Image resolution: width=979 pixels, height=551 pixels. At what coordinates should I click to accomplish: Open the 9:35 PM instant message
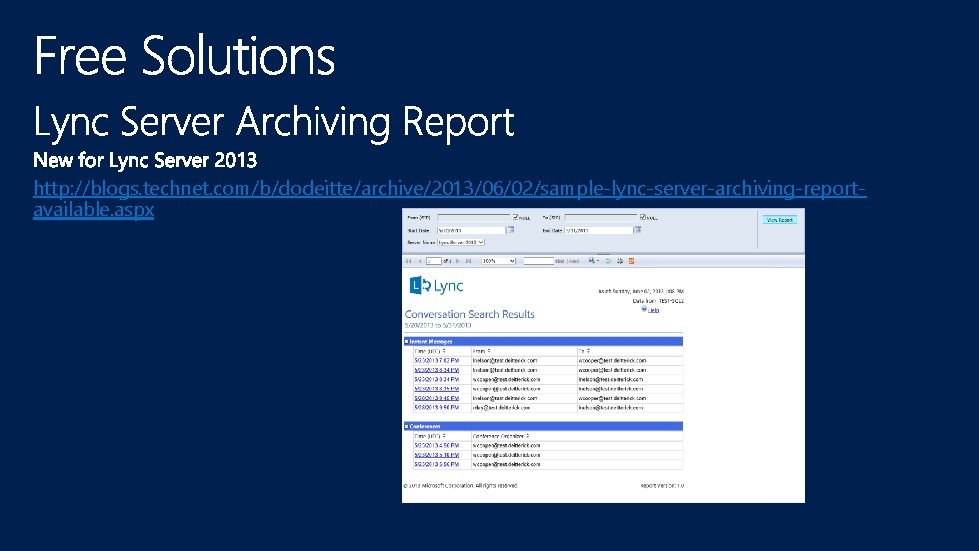point(436,389)
